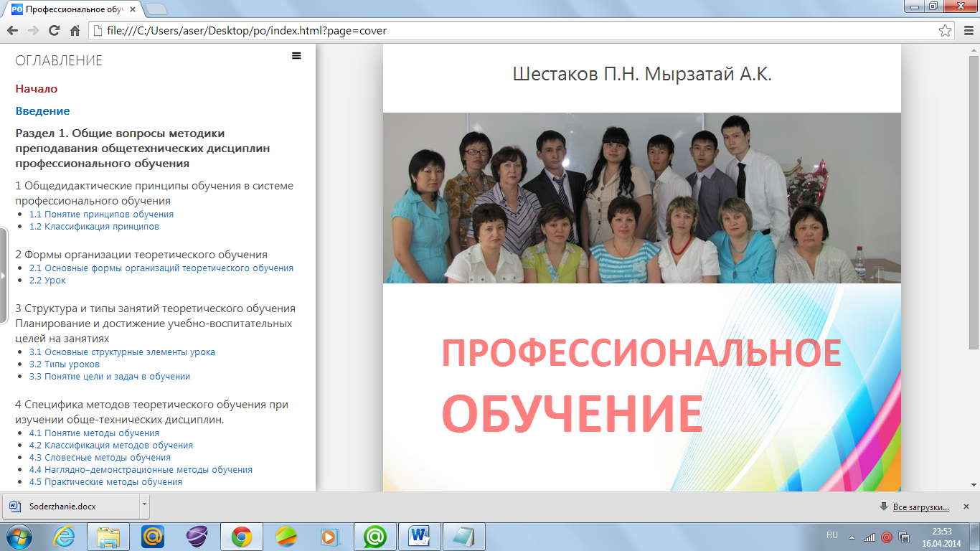Expand the side panel handle at left edge
This screenshot has width=980, height=551.
pyautogui.click(x=3, y=275)
